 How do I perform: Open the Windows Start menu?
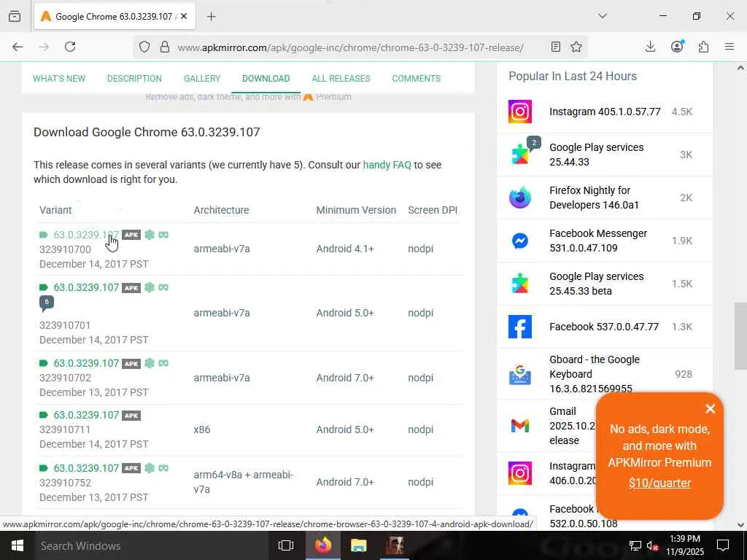[18, 545]
